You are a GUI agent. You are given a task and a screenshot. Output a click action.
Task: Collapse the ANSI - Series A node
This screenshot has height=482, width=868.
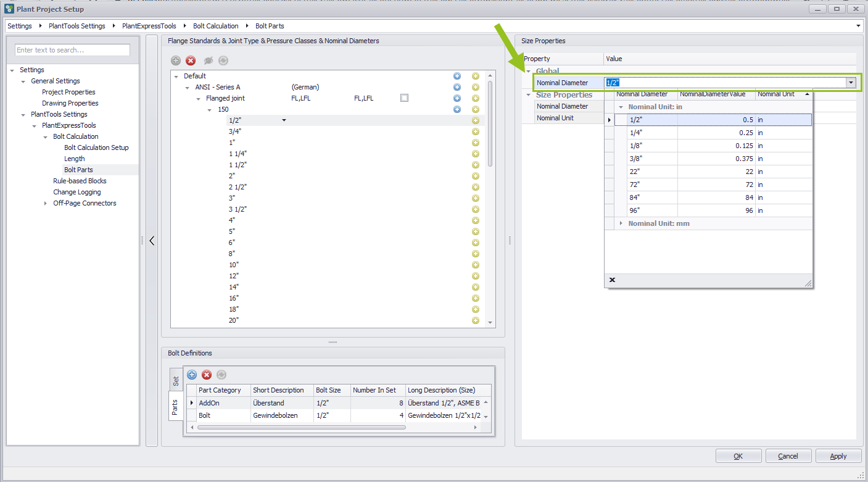(x=188, y=88)
